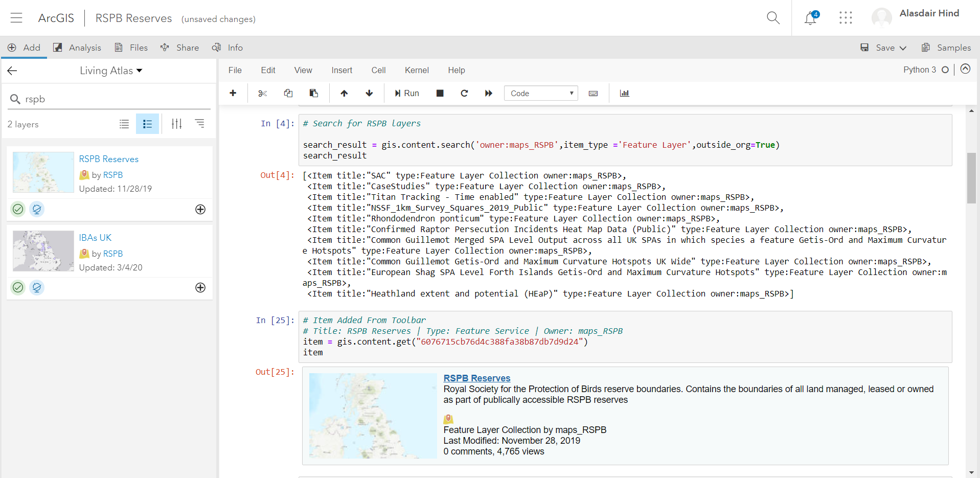Go back with the left arrow in the panel
The image size is (980, 478).
(x=12, y=71)
